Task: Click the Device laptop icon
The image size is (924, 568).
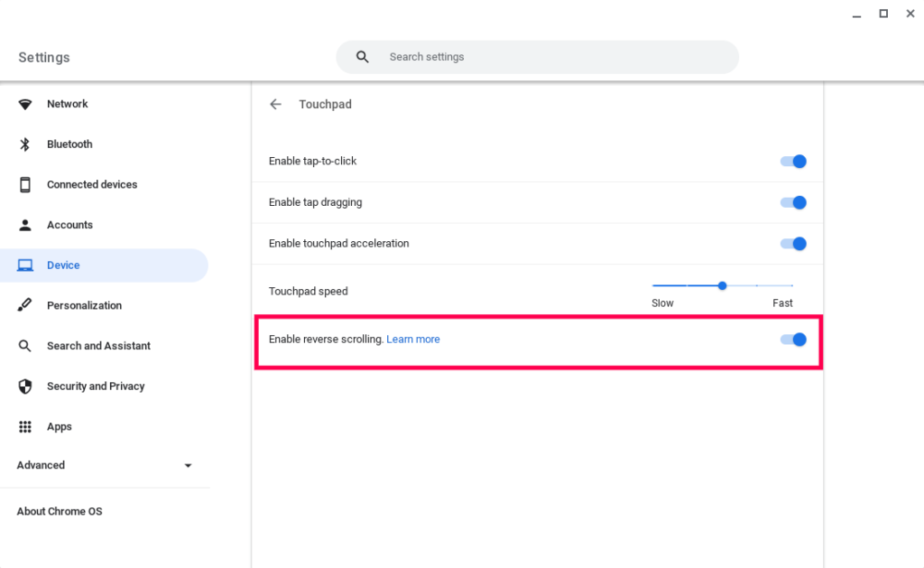Action: click(x=24, y=265)
